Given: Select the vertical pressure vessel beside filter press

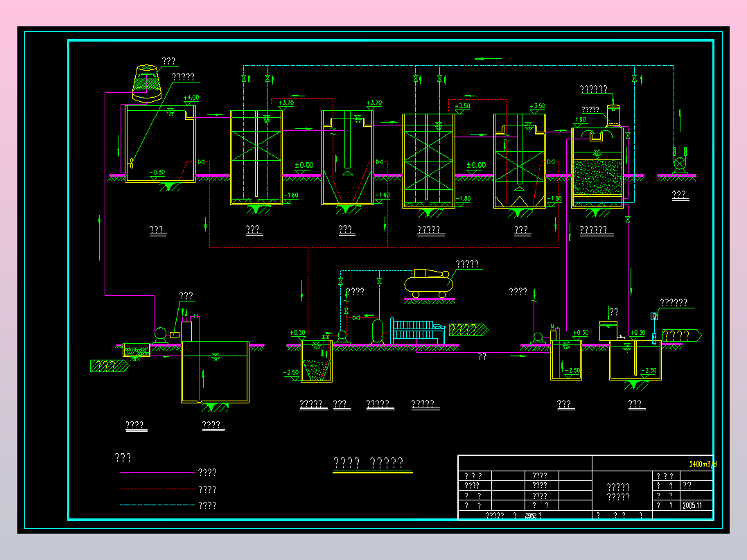Looking at the screenshot, I should tap(377, 332).
